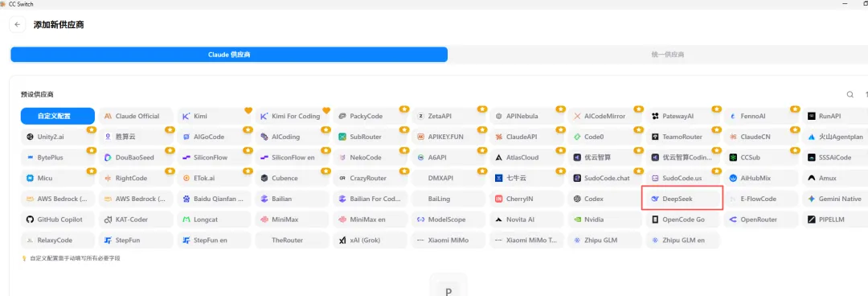Click the Claude Official Anthropic logo
This screenshot has width=868, height=296.
pyautogui.click(x=108, y=117)
